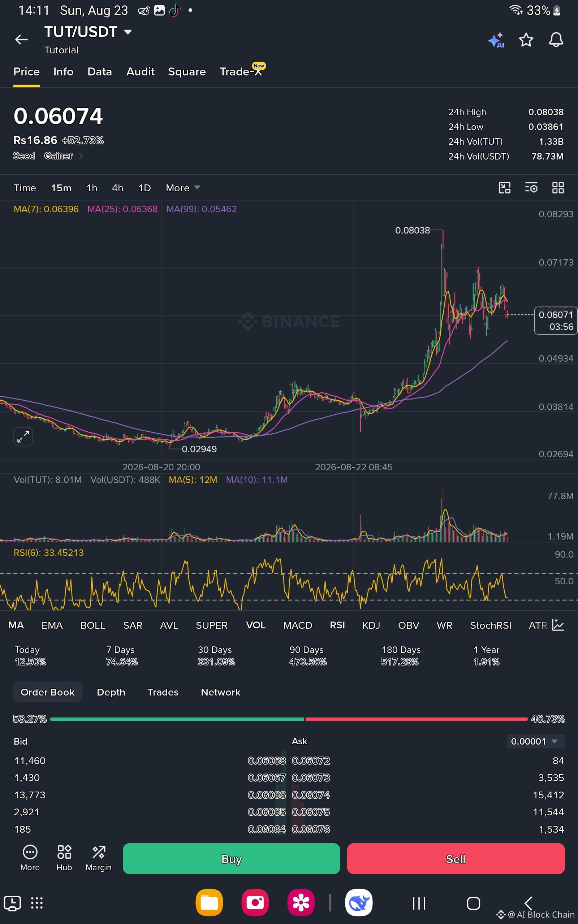Open the indicator chart settings icon beside ATR
Viewport: 578px width, 924px height.
point(558,625)
